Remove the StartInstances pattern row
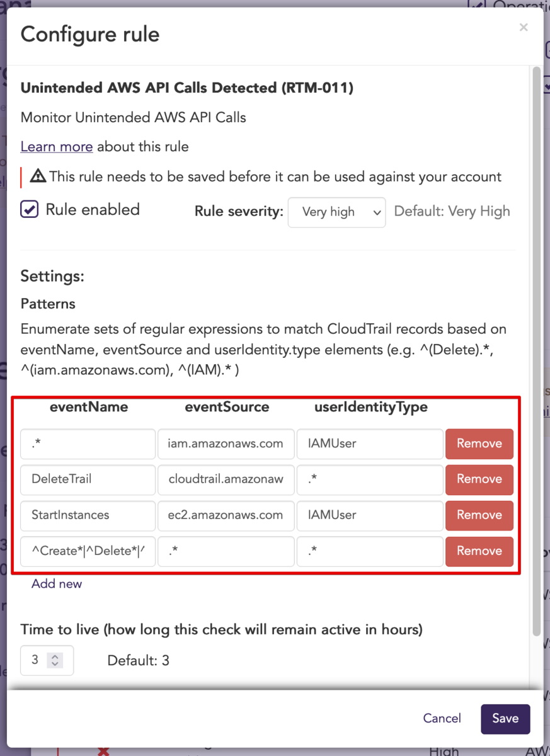 coord(479,515)
